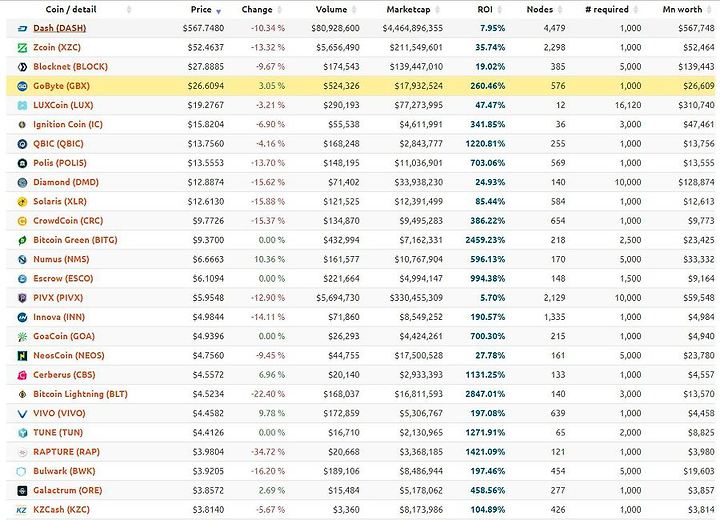Click the Zcoin logo icon
This screenshot has height=520, width=720.
pos(22,48)
